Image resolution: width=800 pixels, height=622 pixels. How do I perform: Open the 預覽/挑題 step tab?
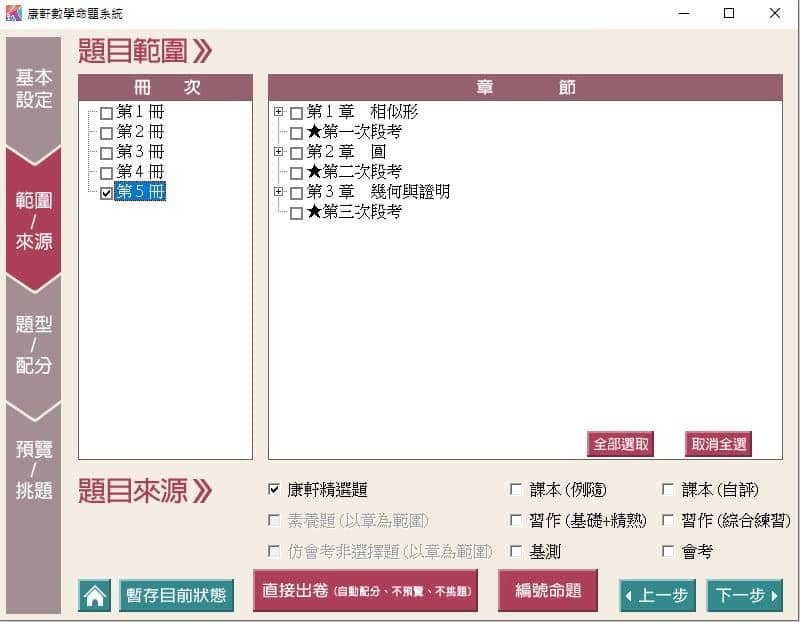point(33,469)
